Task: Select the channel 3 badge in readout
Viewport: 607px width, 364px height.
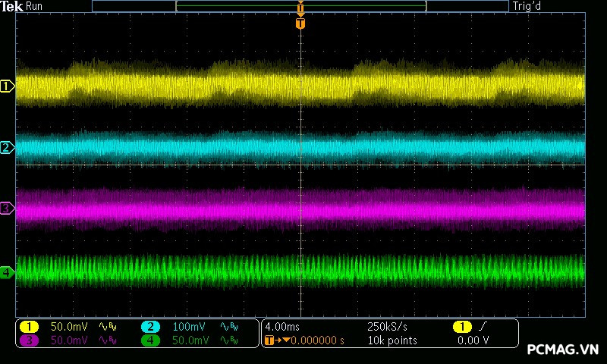Action: pyautogui.click(x=29, y=340)
